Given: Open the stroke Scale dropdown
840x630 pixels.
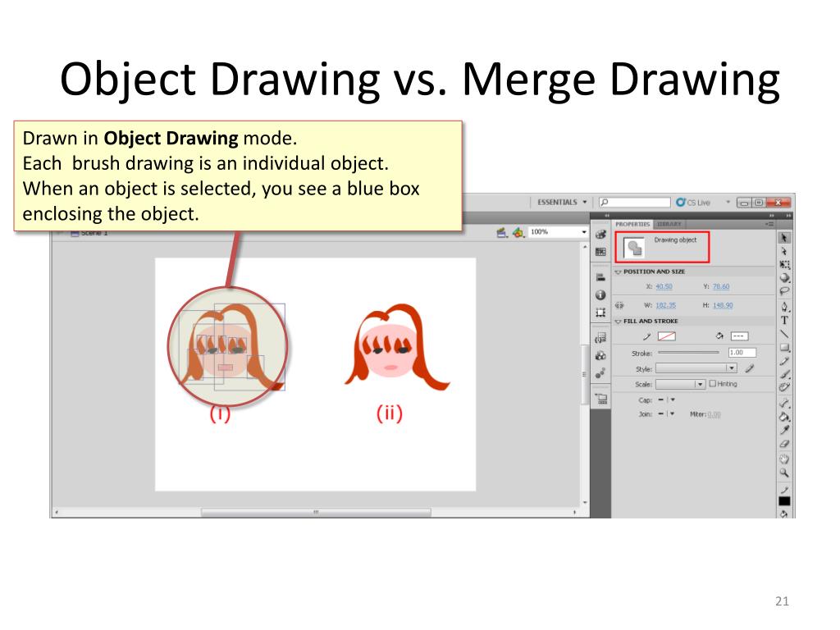Looking at the screenshot, I should [x=680, y=384].
